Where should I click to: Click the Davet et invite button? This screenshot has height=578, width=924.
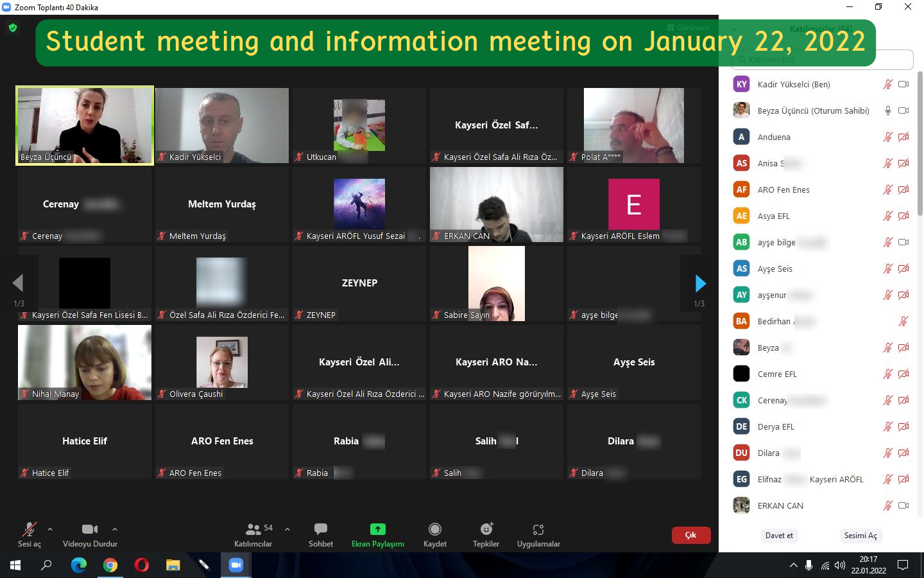coord(779,536)
